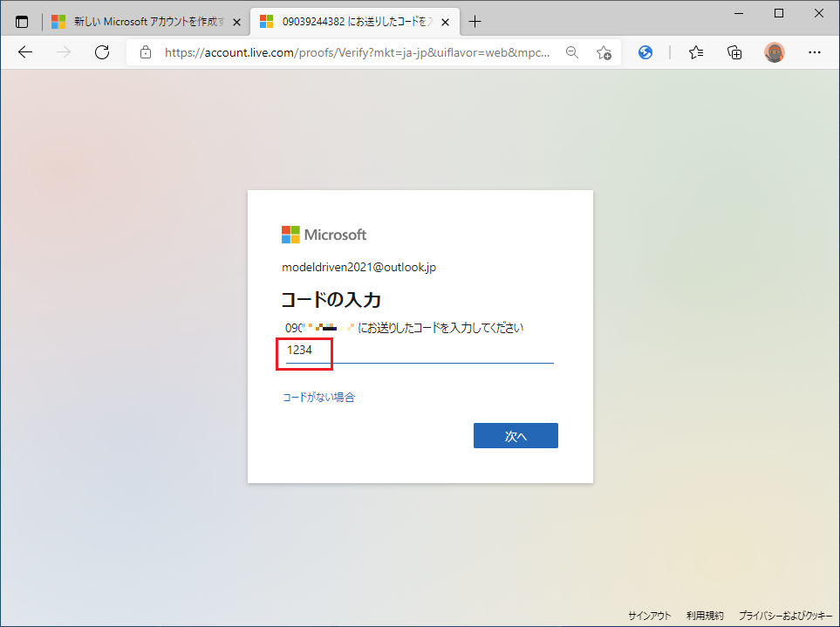Maximize the browser window
The height and width of the screenshot is (627, 840).
(x=779, y=13)
